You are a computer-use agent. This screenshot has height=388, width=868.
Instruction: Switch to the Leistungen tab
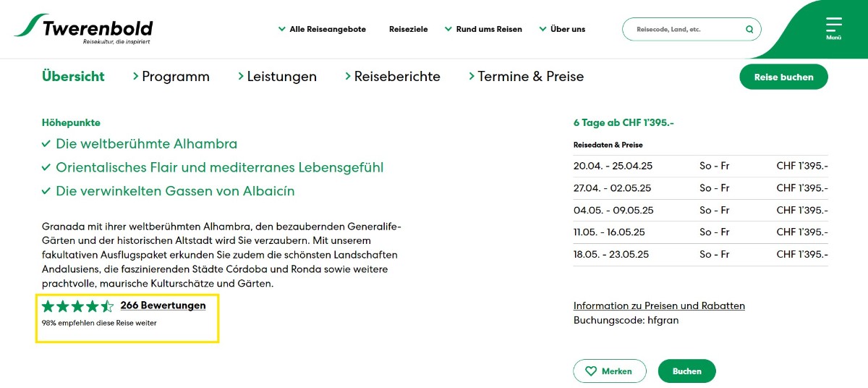point(281,76)
